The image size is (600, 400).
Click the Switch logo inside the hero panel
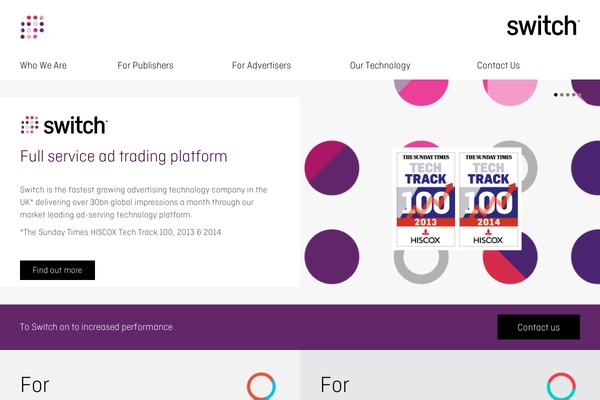(x=64, y=125)
